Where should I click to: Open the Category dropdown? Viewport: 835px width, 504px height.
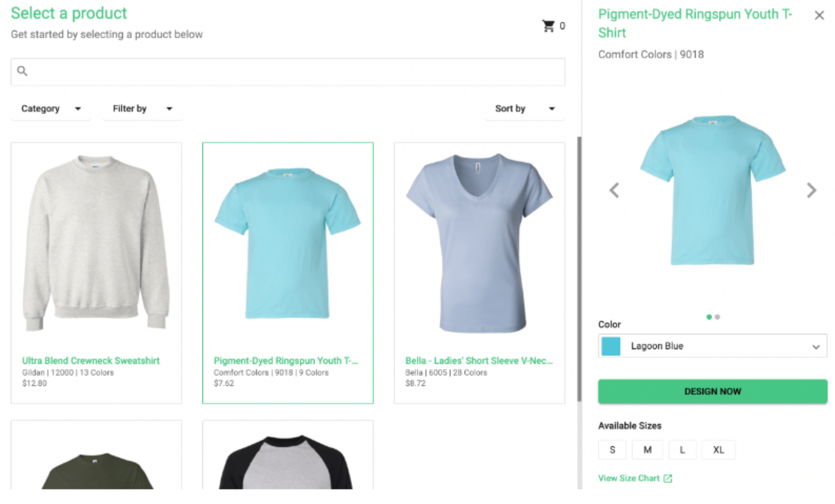51,108
